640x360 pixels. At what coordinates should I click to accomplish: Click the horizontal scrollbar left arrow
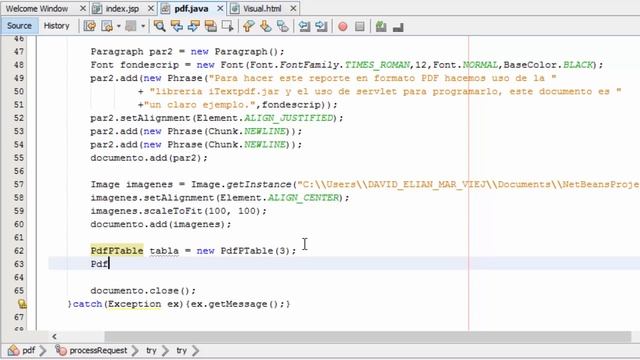54,336
